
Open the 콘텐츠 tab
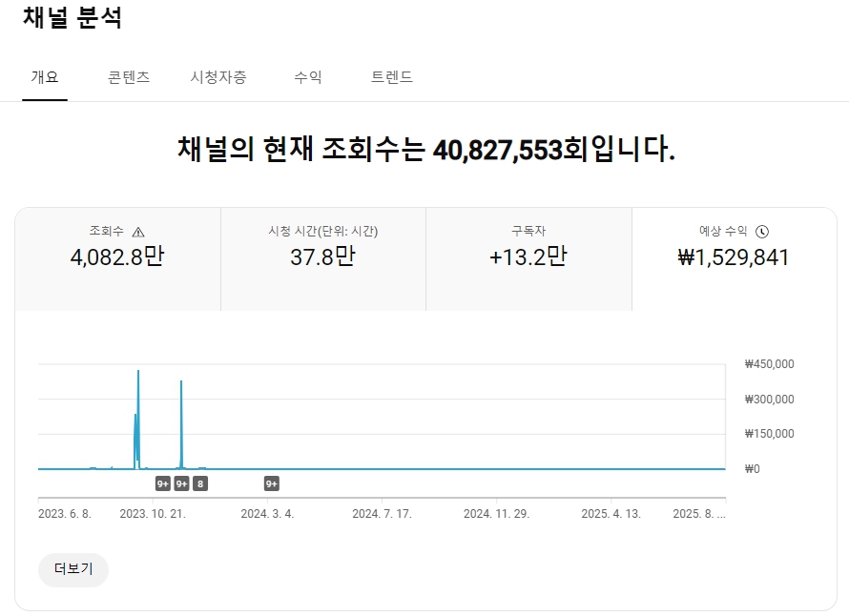tap(129, 77)
